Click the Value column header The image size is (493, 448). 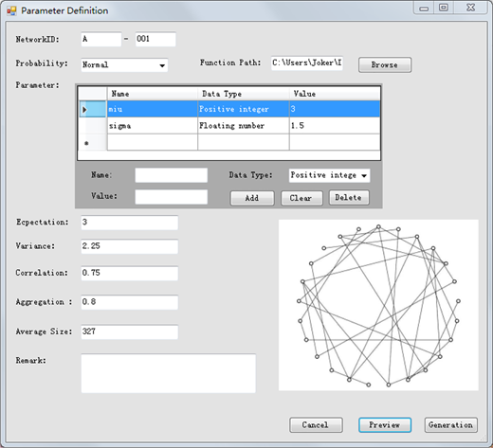[x=335, y=94]
